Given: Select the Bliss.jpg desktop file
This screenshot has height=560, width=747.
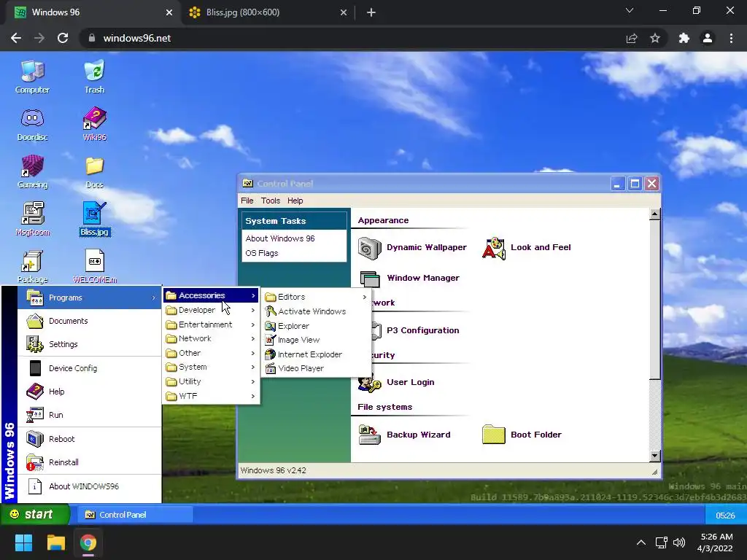Looking at the screenshot, I should click(x=94, y=219).
